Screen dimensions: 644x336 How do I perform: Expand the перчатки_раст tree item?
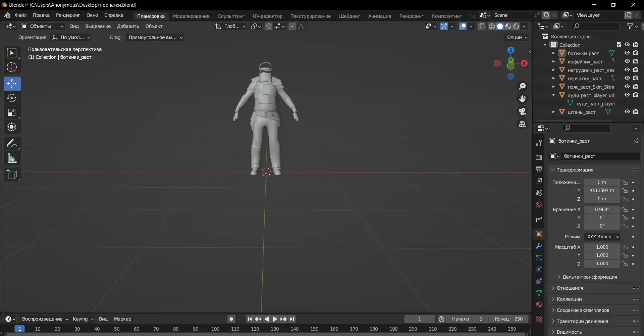553,79
